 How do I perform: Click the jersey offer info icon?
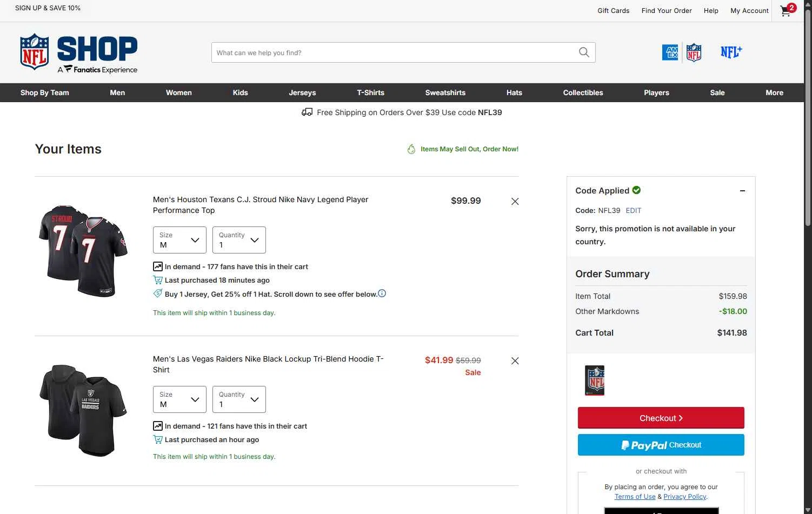382,293
